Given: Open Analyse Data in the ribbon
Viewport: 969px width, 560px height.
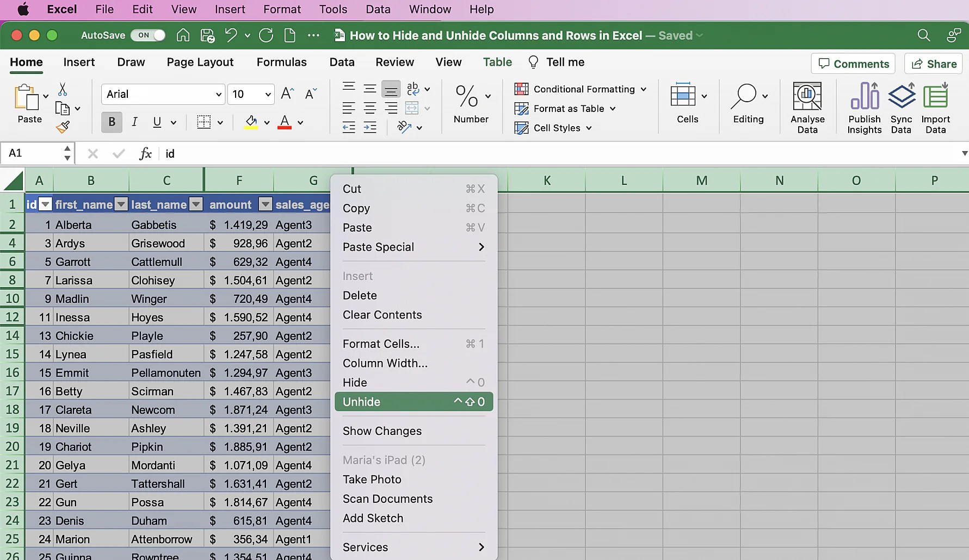Looking at the screenshot, I should click(x=807, y=107).
